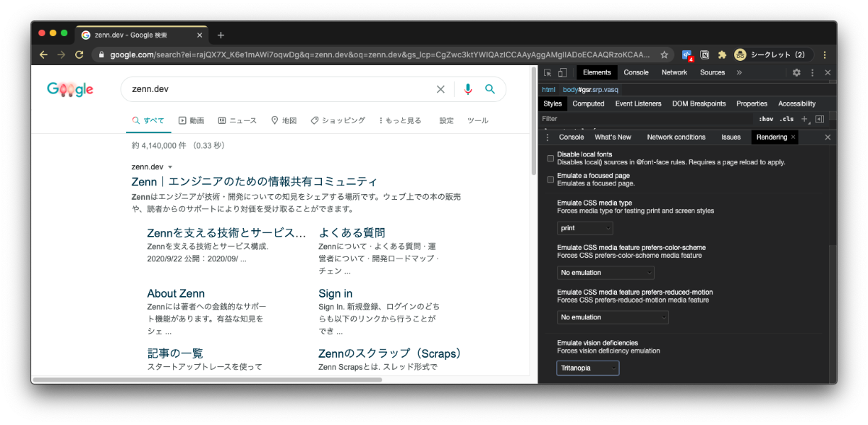868x425 pixels.
Task: Select the ニュース search filter tab
Action: pyautogui.click(x=237, y=120)
